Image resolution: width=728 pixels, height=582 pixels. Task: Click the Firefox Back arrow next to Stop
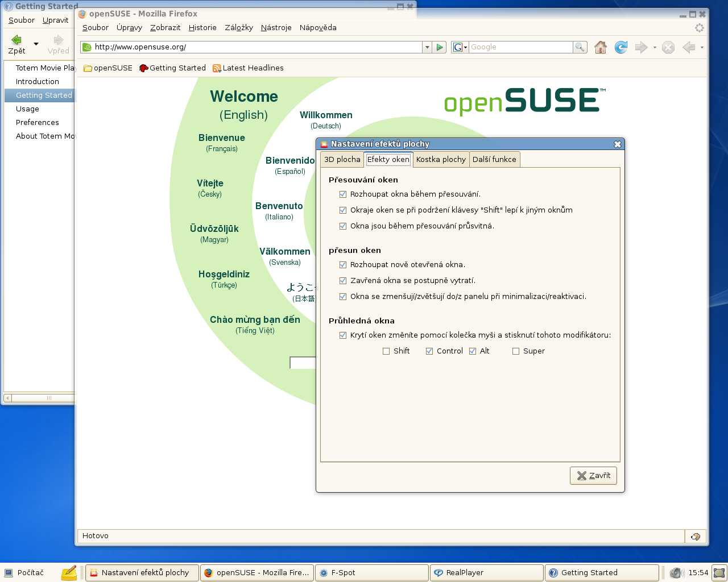tap(689, 47)
